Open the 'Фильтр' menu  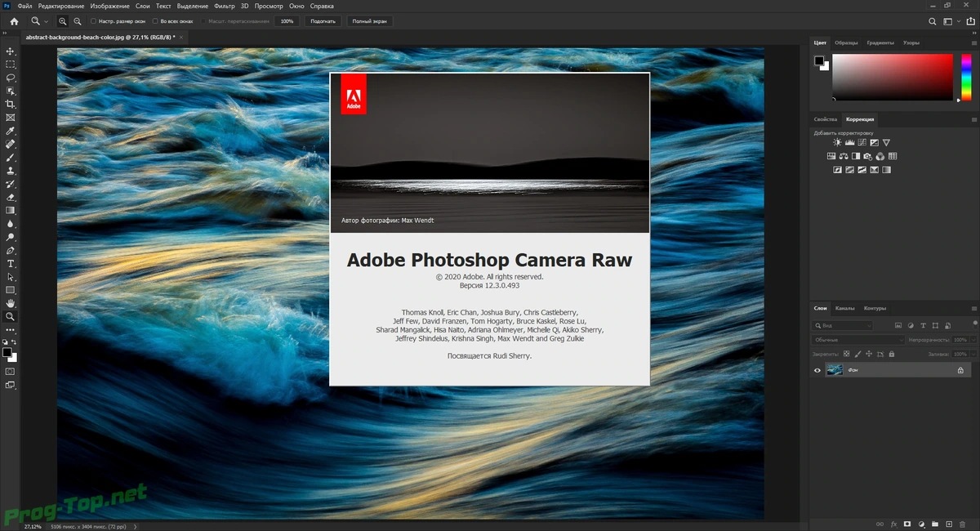[224, 6]
